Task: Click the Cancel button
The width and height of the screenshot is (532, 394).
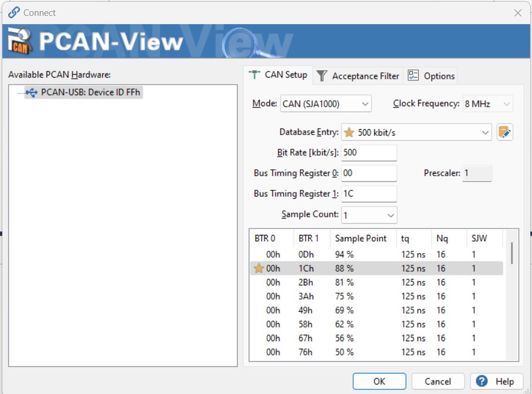Action: [438, 381]
